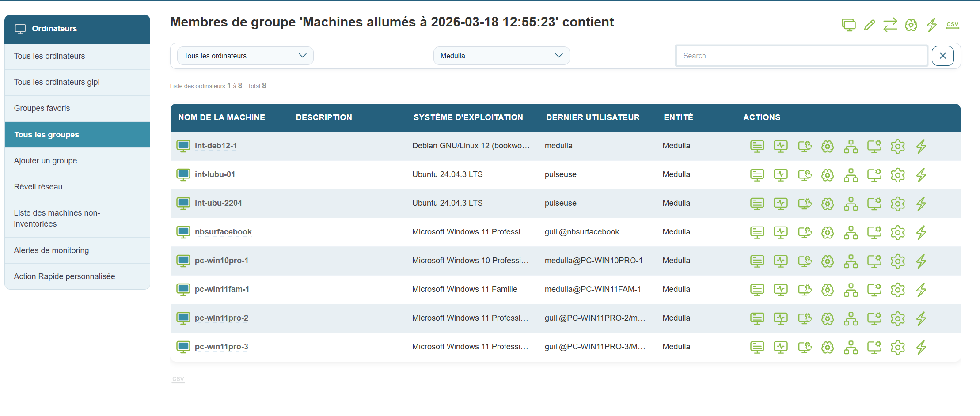This screenshot has width=980, height=416.
Task: Click brain-gear icon for pc-win11pro-2
Action: [827, 318]
